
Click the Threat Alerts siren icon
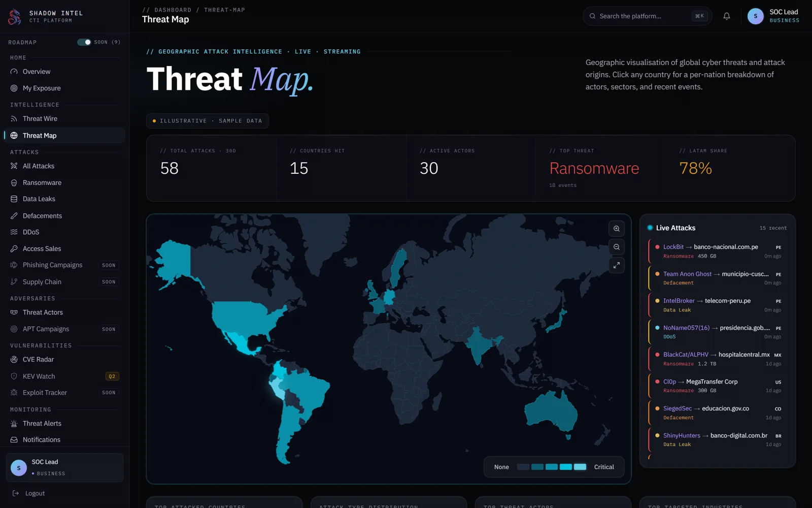(14, 424)
